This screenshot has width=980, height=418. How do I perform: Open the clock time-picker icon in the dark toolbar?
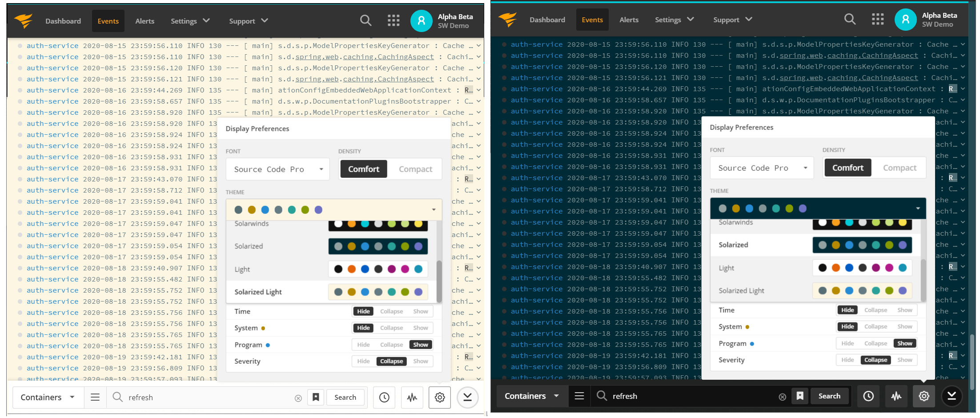868,396
